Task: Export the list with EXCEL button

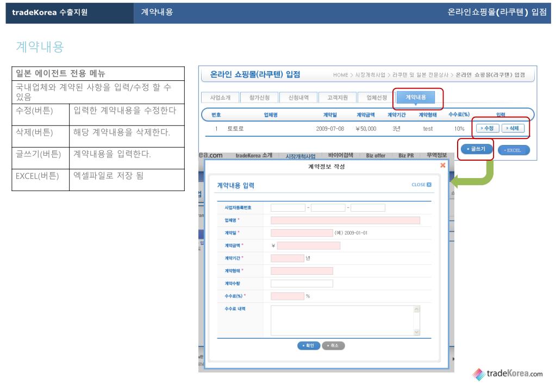Action: click(x=514, y=150)
